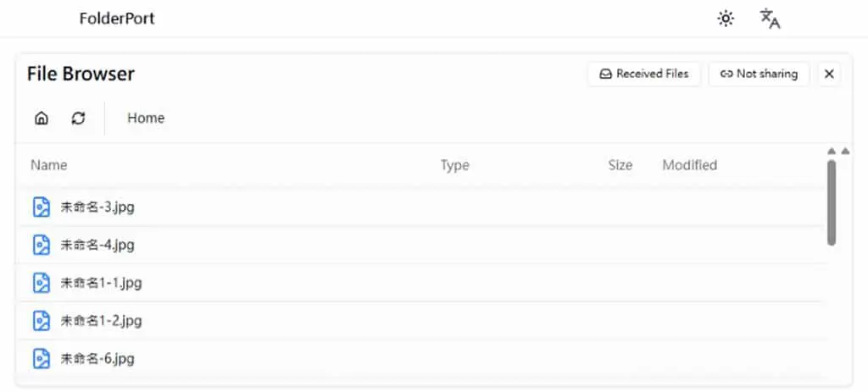Click the file list scrollbar thumb

coord(832,203)
